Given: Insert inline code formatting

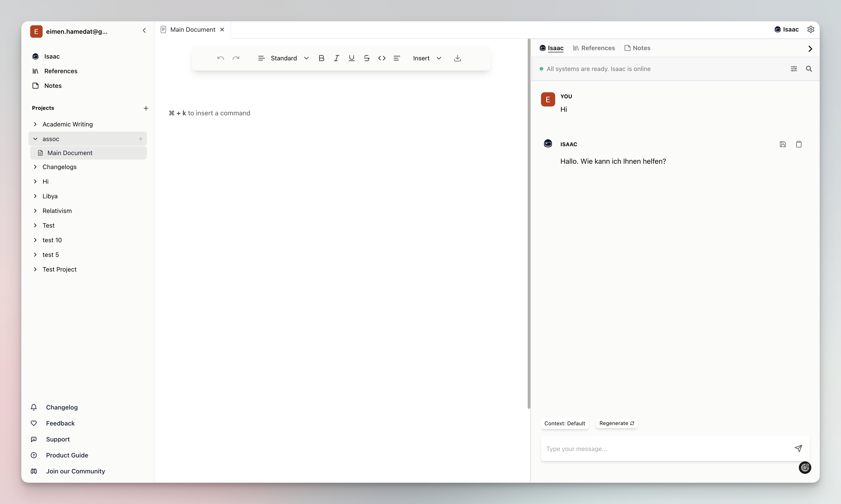Looking at the screenshot, I should [381, 58].
